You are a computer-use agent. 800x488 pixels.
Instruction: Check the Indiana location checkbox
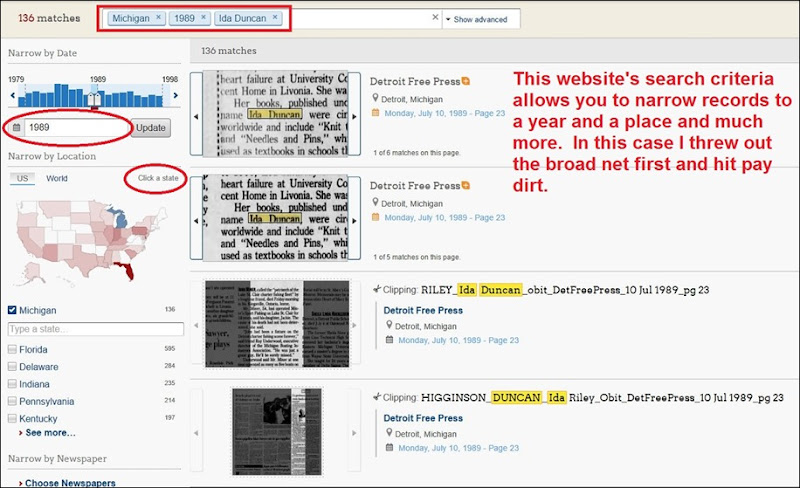12,384
